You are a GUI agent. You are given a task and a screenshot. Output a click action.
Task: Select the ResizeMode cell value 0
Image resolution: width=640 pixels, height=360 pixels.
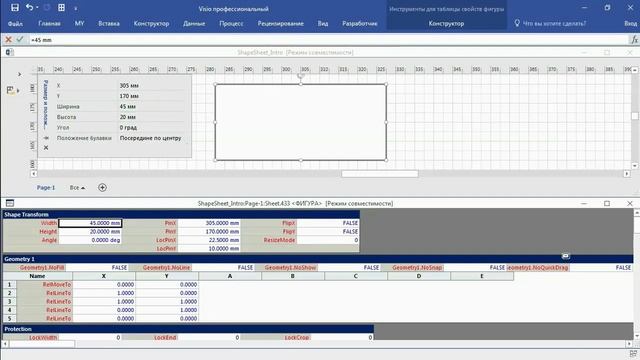(328, 240)
